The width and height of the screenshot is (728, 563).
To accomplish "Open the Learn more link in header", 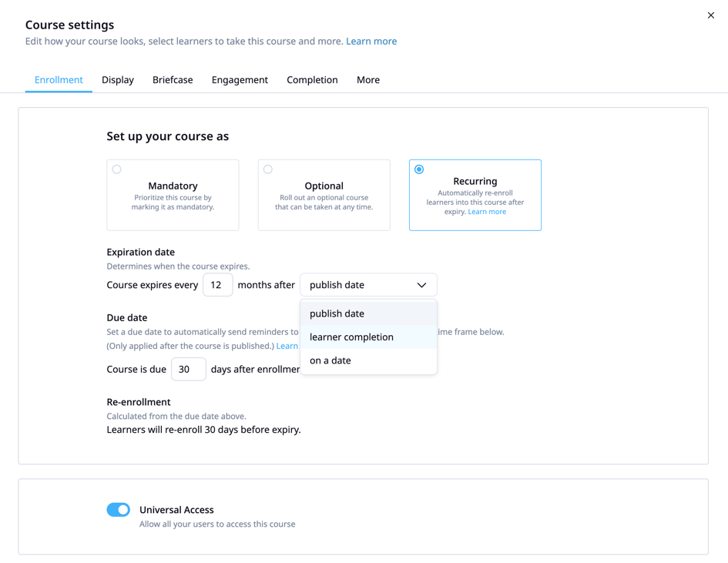I will 371,42.
